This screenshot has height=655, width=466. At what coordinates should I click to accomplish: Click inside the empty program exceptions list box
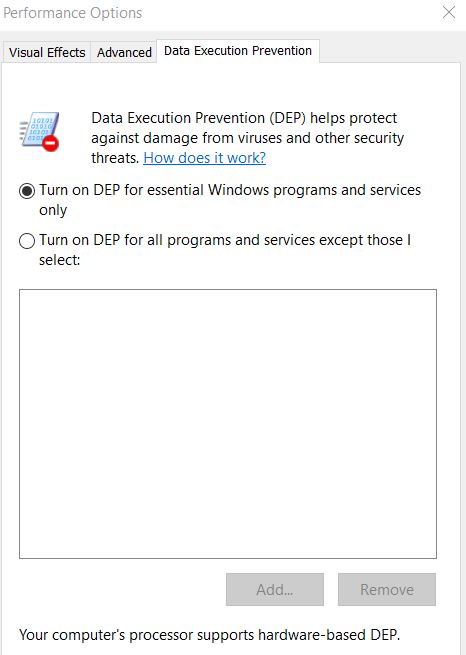pos(228,424)
